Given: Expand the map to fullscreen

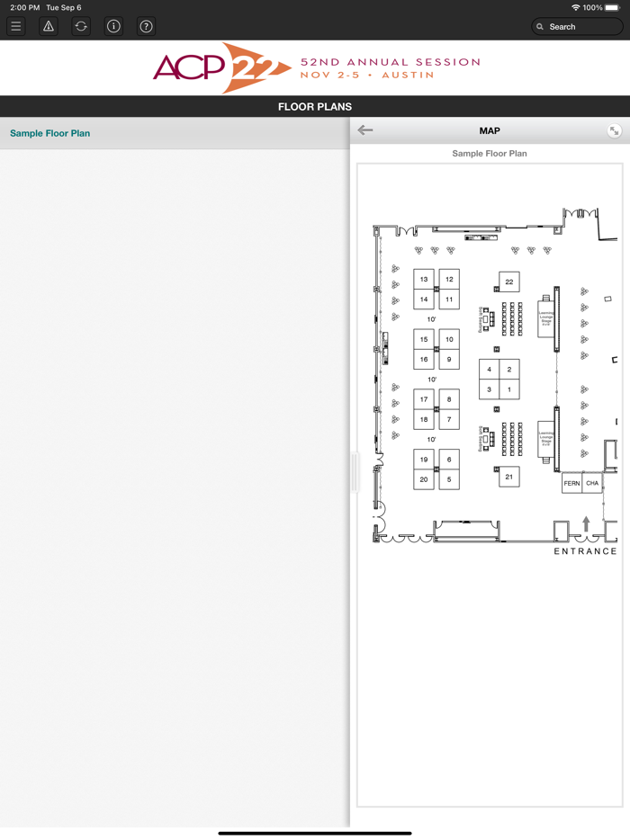Looking at the screenshot, I should pos(614,130).
